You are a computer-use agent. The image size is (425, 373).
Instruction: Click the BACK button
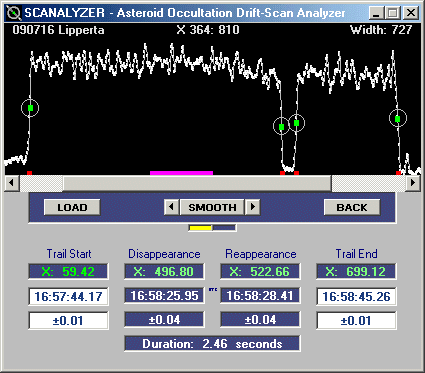[352, 207]
